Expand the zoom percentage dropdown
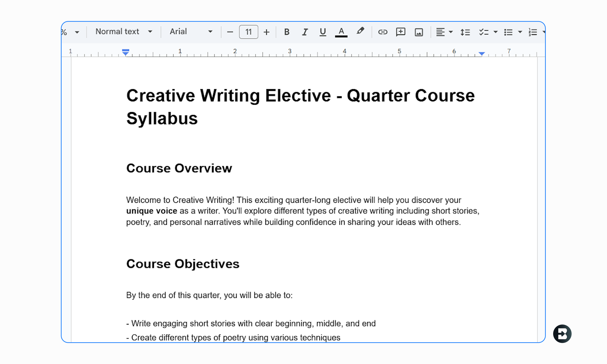 pyautogui.click(x=77, y=32)
